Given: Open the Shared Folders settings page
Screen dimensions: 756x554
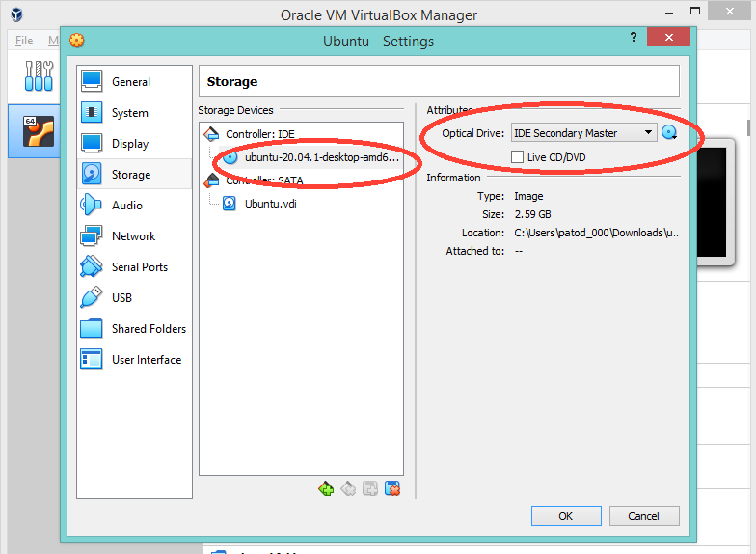Looking at the screenshot, I should coord(134,328).
